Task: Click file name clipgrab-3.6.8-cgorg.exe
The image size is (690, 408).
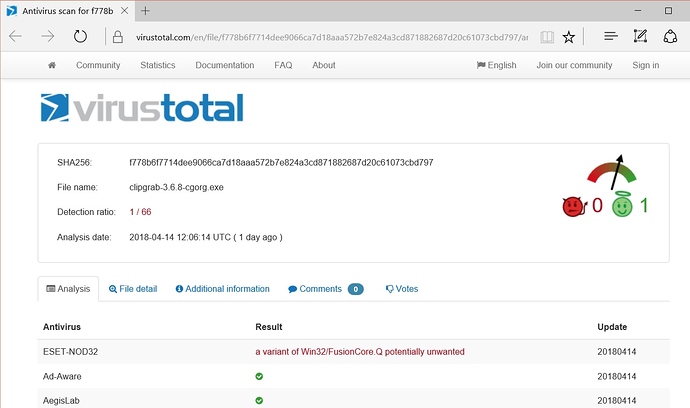Action: click(x=176, y=187)
